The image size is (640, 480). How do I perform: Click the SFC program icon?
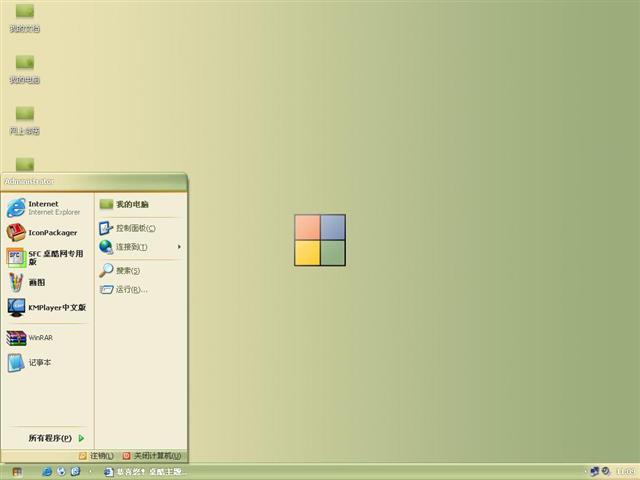[16, 258]
